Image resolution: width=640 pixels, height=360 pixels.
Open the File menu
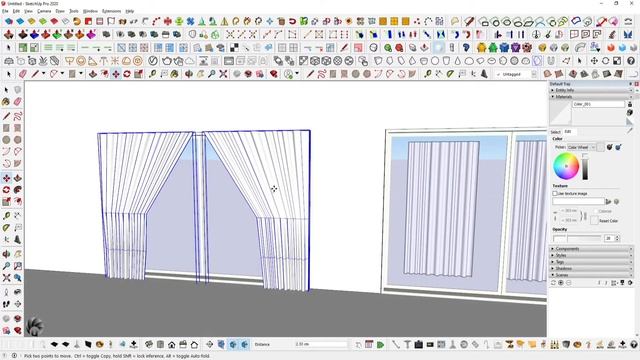point(5,11)
